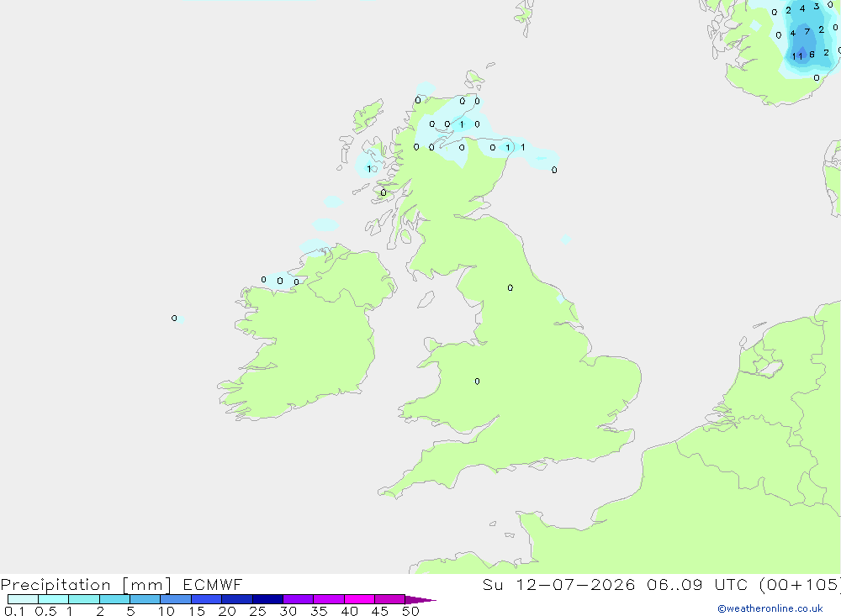Click the '1' value near the Hebrides
This screenshot has width=841, height=616.
369,169
